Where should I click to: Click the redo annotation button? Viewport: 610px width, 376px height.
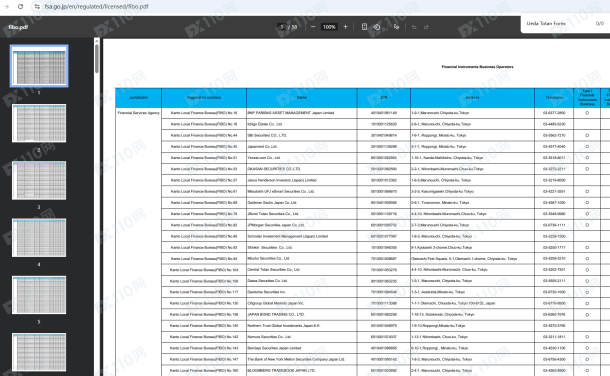[x=426, y=27]
